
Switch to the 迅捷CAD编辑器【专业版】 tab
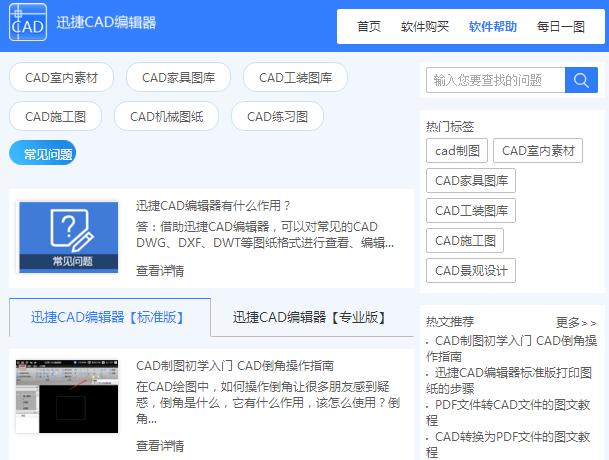pos(312,317)
